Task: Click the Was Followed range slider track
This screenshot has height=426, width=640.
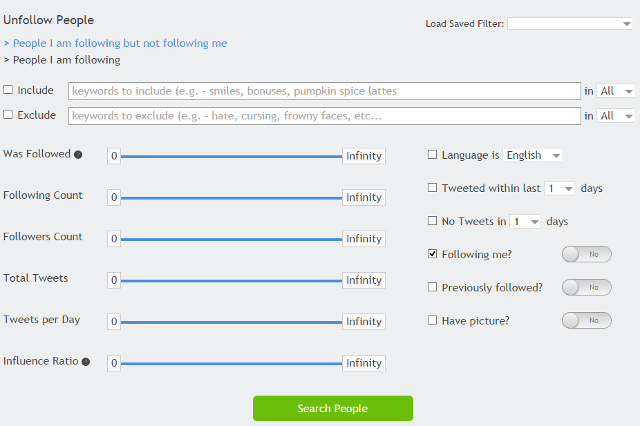Action: coord(231,156)
